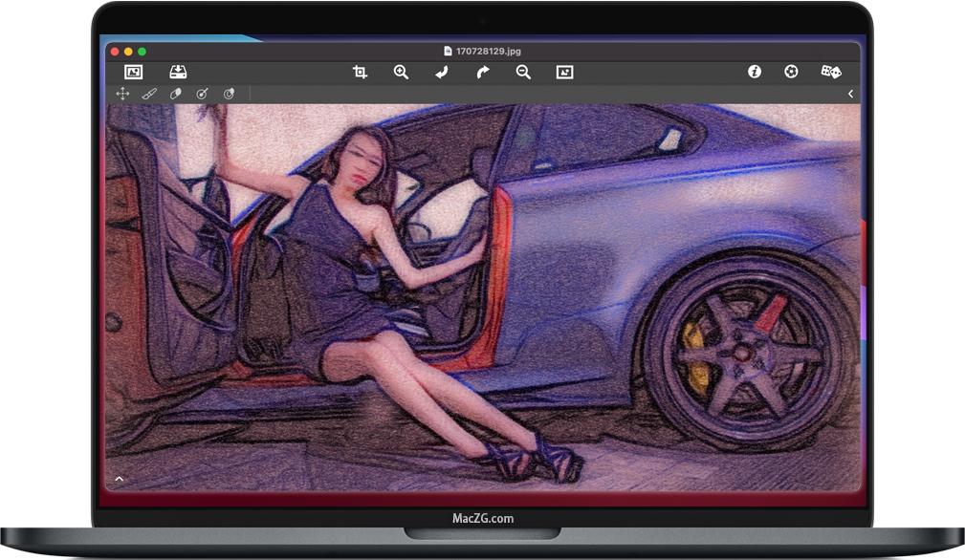Undo the last edit with the back arrow
The width and height of the screenshot is (965, 560).
[442, 72]
